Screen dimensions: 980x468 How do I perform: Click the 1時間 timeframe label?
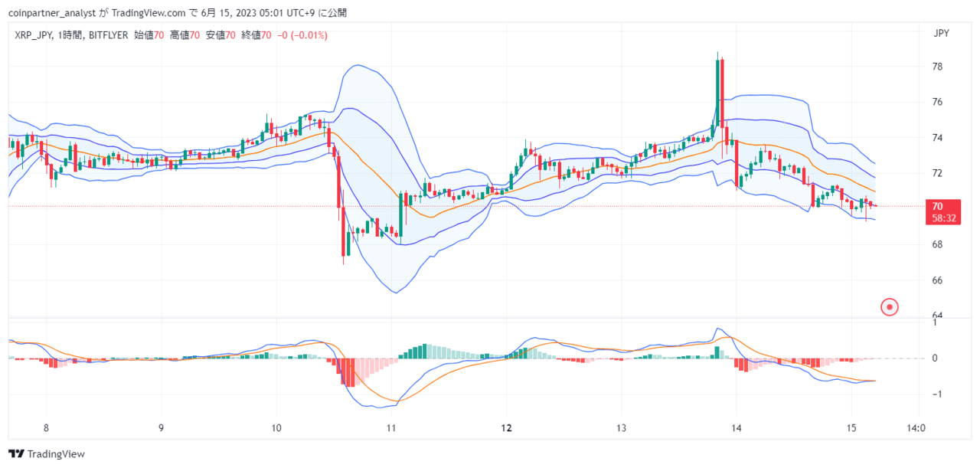click(x=69, y=35)
